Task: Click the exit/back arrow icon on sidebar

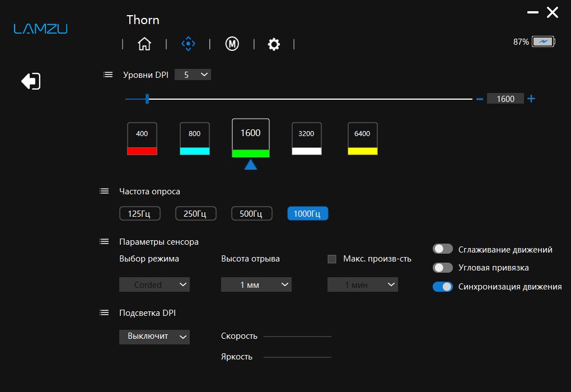Action: click(31, 81)
